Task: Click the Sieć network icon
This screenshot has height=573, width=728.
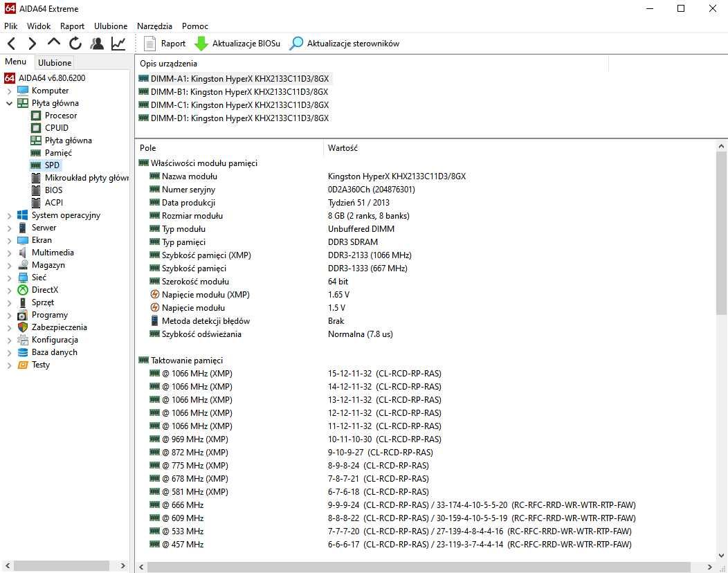Action: pos(23,278)
